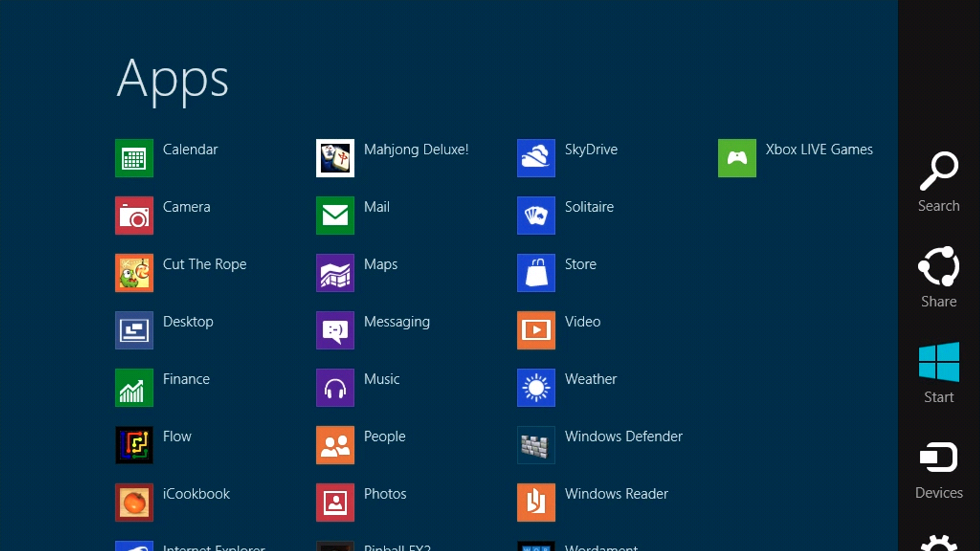Select the Xbox LIVE Games label

(820, 149)
